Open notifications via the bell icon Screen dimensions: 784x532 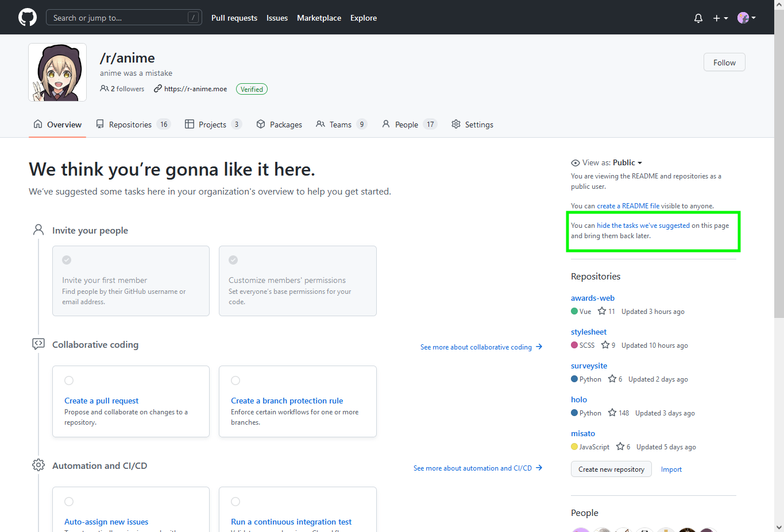[698, 18]
